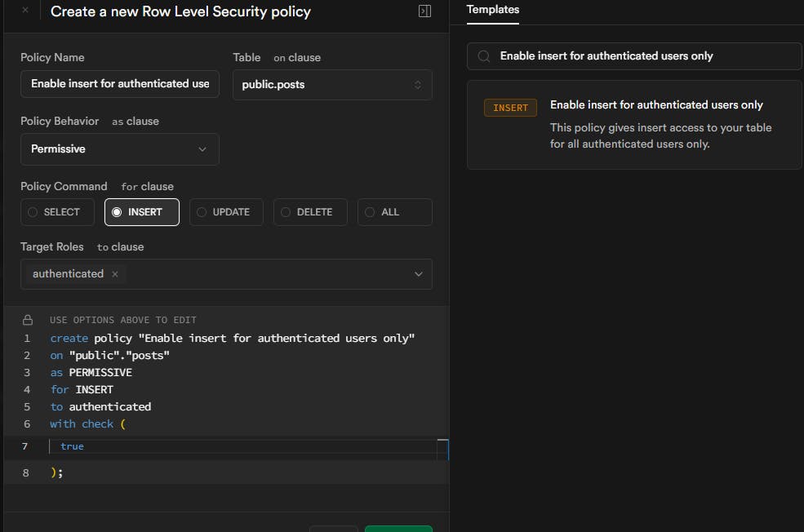Click code line 'as PERMISSIVE'
This screenshot has height=532, width=804.
[91, 373]
